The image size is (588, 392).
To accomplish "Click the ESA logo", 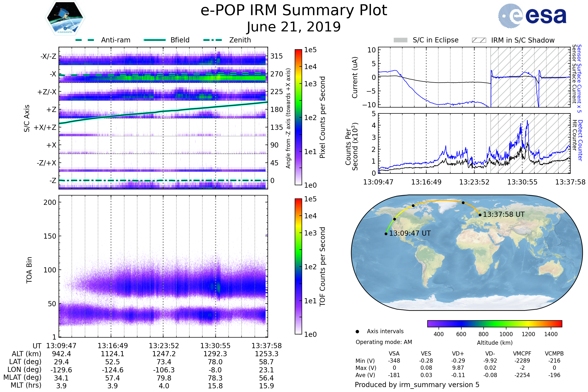I will click(x=532, y=16).
